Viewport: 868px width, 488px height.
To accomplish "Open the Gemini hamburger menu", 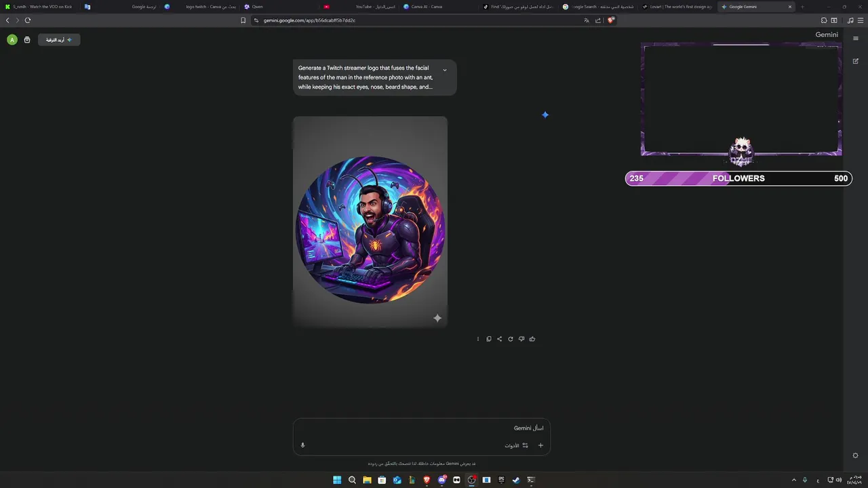I will click(856, 39).
